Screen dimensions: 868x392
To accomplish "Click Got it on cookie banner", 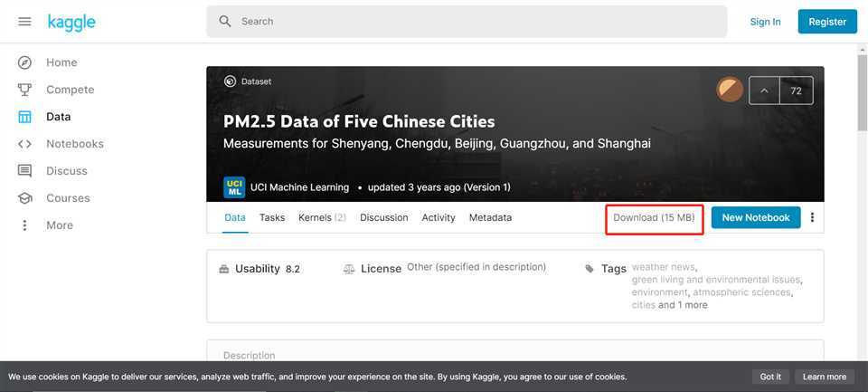I will click(770, 377).
